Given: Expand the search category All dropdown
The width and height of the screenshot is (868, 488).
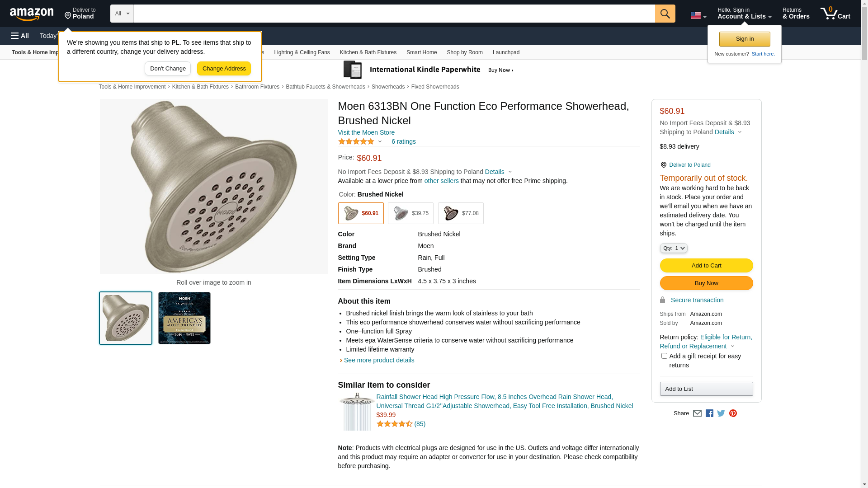Looking at the screenshot, I should pos(122,14).
